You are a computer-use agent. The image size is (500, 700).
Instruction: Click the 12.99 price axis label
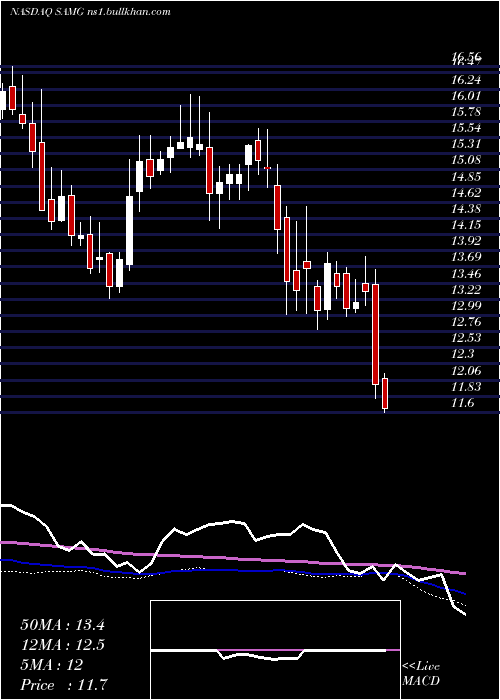467,306
